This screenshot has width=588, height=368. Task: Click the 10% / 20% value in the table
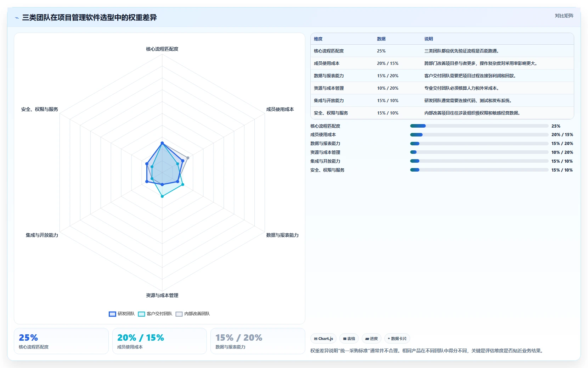(x=388, y=88)
